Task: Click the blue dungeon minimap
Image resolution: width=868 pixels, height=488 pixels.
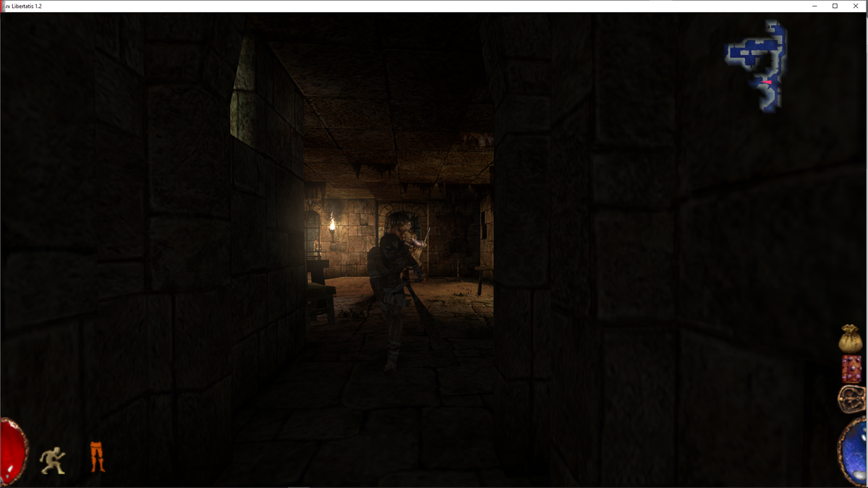Action: [x=757, y=65]
